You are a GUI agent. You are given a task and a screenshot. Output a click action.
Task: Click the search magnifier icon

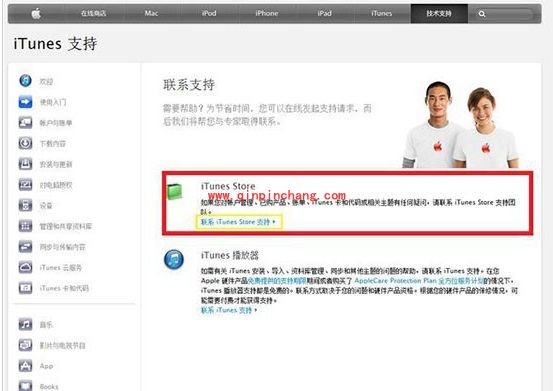click(482, 14)
